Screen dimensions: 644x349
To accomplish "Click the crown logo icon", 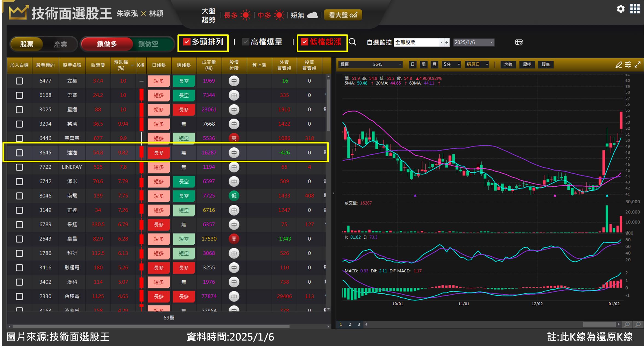I will [19, 13].
